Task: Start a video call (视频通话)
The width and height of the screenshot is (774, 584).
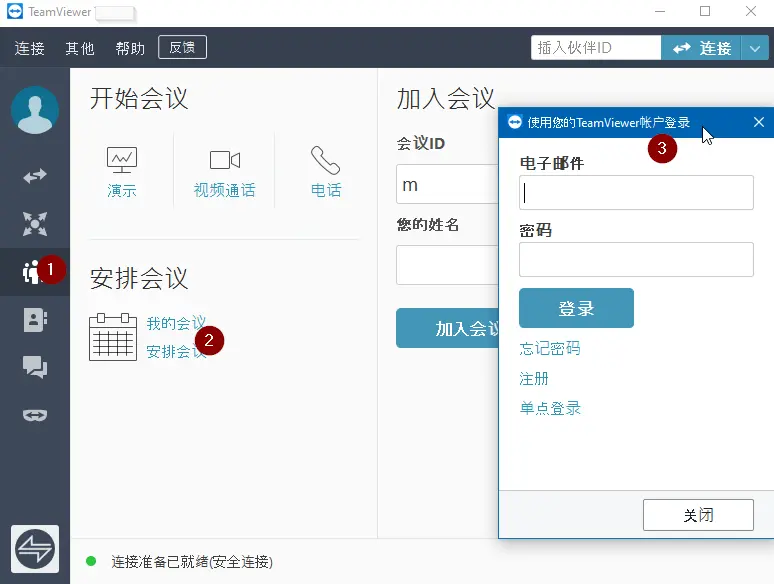Action: pos(225,172)
